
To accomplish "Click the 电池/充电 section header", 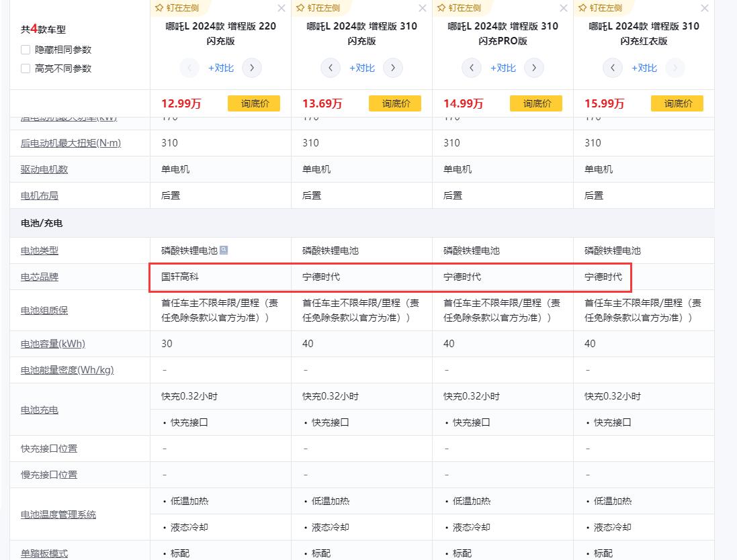I will coord(42,223).
